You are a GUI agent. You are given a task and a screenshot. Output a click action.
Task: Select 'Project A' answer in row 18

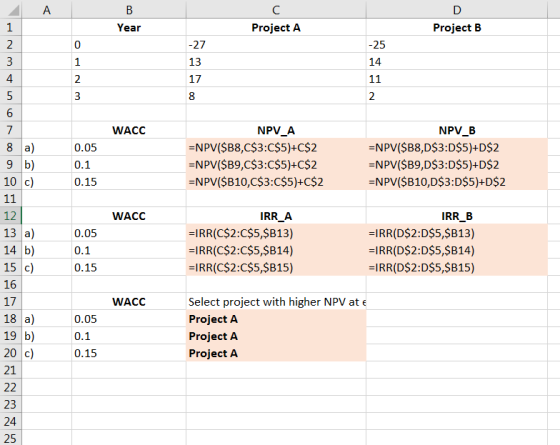click(276, 319)
